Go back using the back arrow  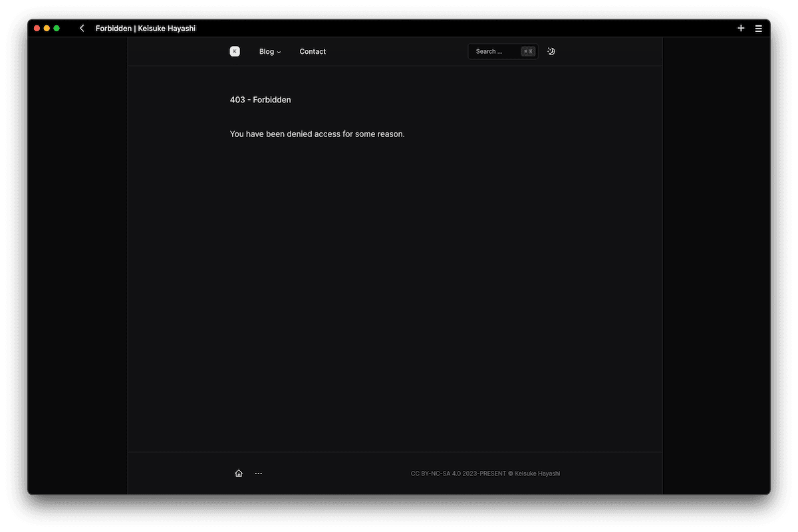(82, 29)
